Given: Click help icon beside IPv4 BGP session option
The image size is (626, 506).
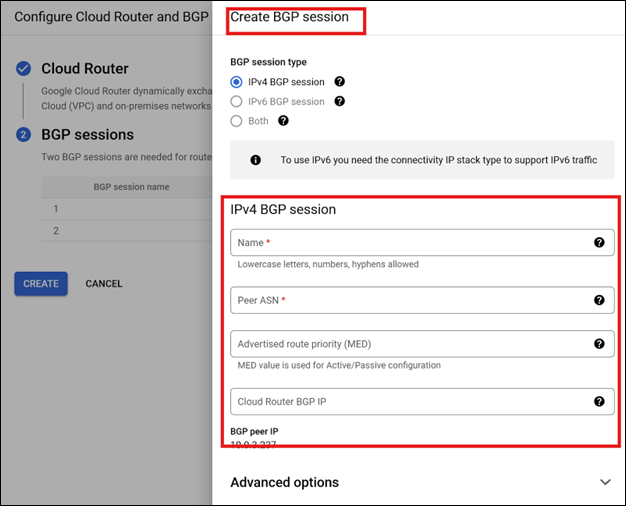Looking at the screenshot, I should [340, 82].
